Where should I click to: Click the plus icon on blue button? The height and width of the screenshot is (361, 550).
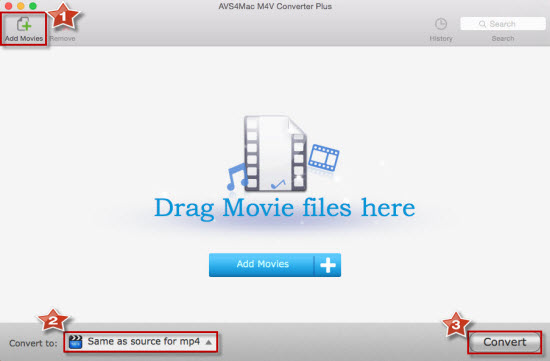click(x=328, y=265)
